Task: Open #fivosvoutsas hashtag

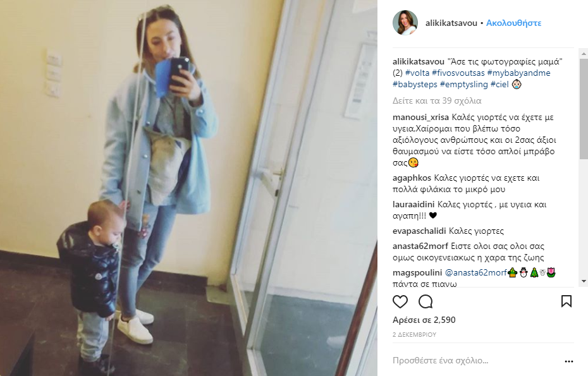Action: tap(458, 73)
